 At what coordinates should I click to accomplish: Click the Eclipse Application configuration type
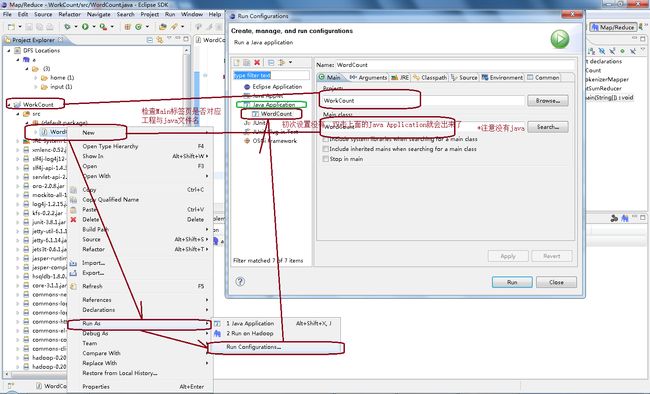273,87
